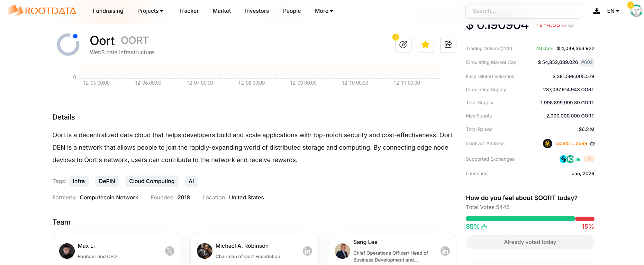Click Total Votes 5445 text
Screen dimensions: 644x265
coord(488,207)
